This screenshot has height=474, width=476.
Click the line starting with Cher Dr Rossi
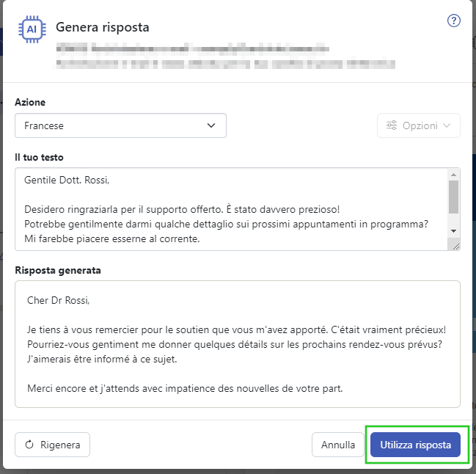pyautogui.click(x=59, y=300)
